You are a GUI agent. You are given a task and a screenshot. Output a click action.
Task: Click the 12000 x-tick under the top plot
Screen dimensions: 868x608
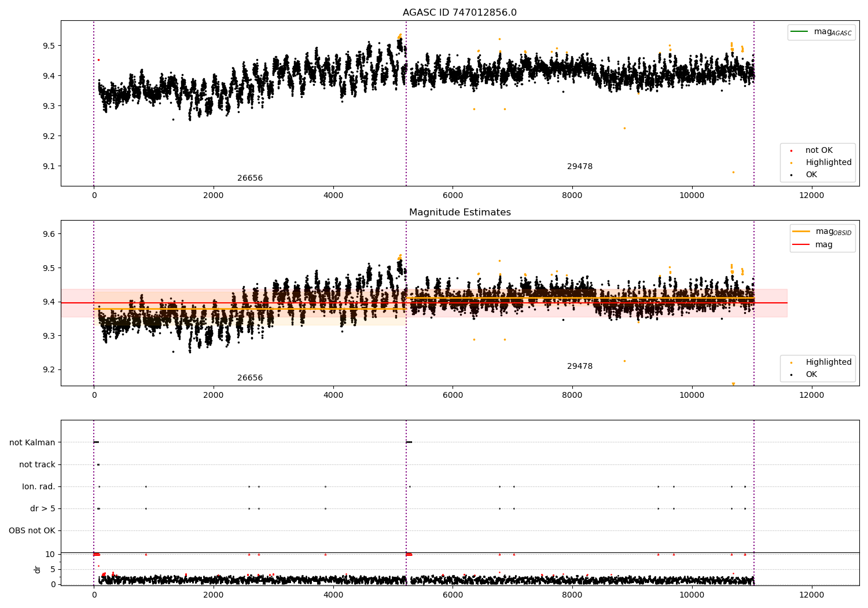(811, 196)
